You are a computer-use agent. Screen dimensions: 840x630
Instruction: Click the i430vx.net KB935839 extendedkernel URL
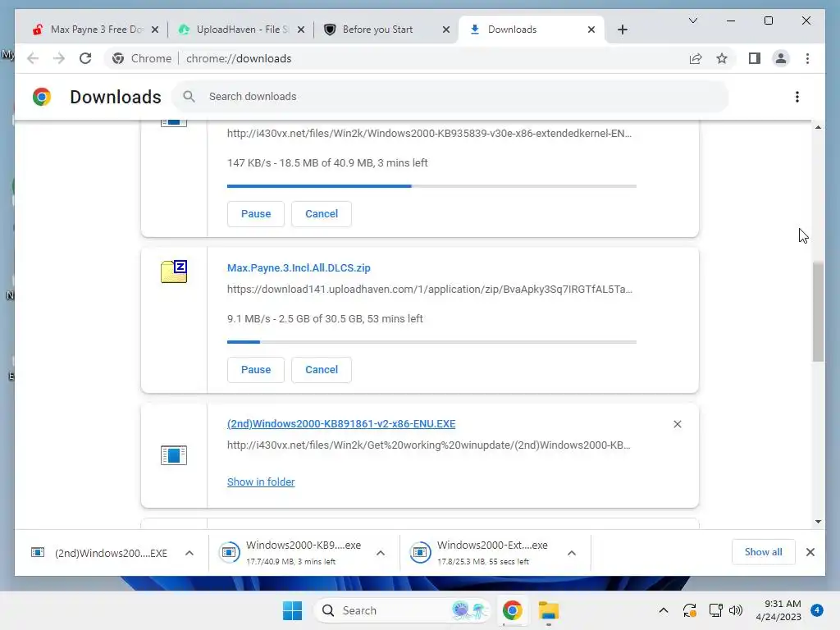(x=429, y=134)
